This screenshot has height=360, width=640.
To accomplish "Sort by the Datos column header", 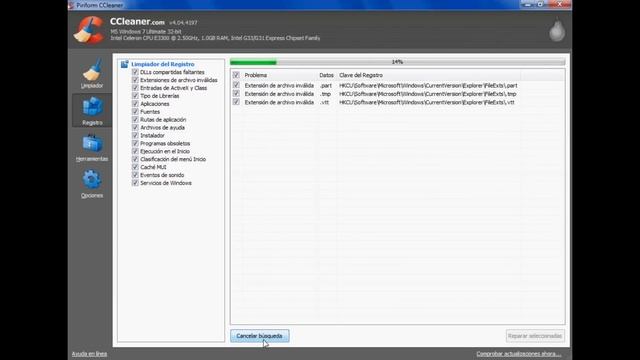I will click(x=327, y=75).
